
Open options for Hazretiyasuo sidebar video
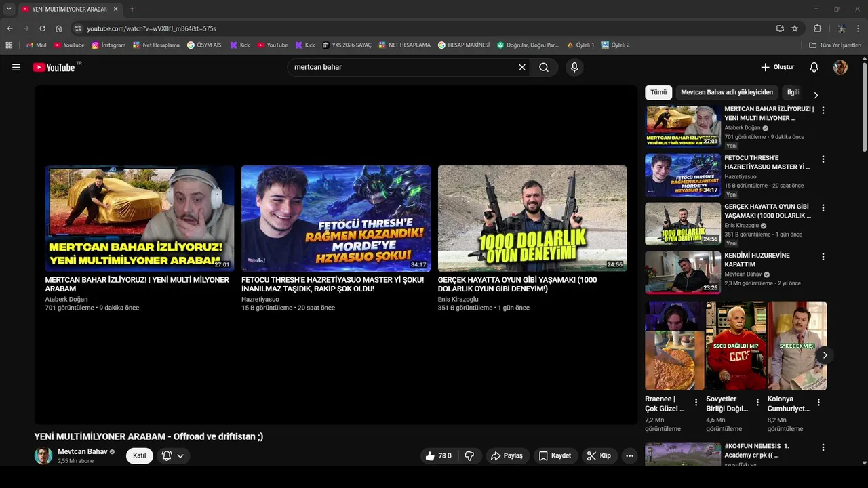click(x=823, y=159)
